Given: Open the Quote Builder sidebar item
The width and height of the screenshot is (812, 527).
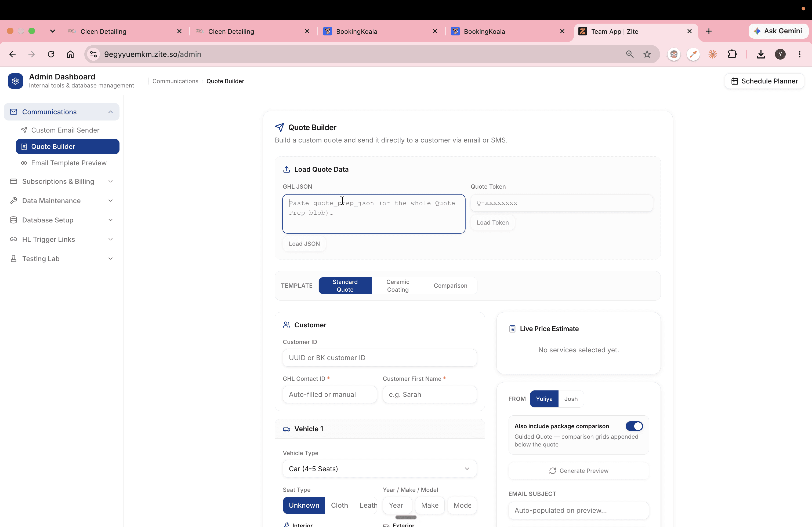Looking at the screenshot, I should pyautogui.click(x=68, y=147).
